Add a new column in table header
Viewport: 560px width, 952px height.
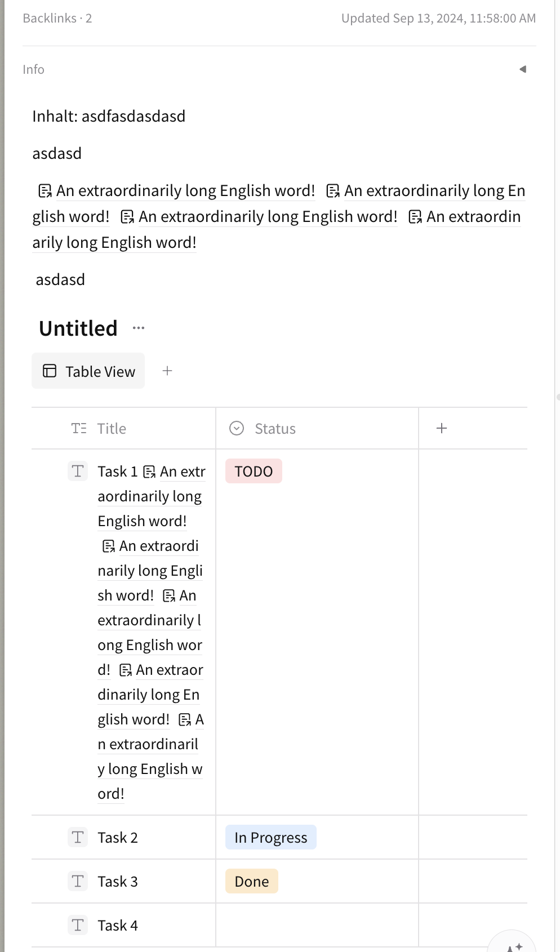442,428
